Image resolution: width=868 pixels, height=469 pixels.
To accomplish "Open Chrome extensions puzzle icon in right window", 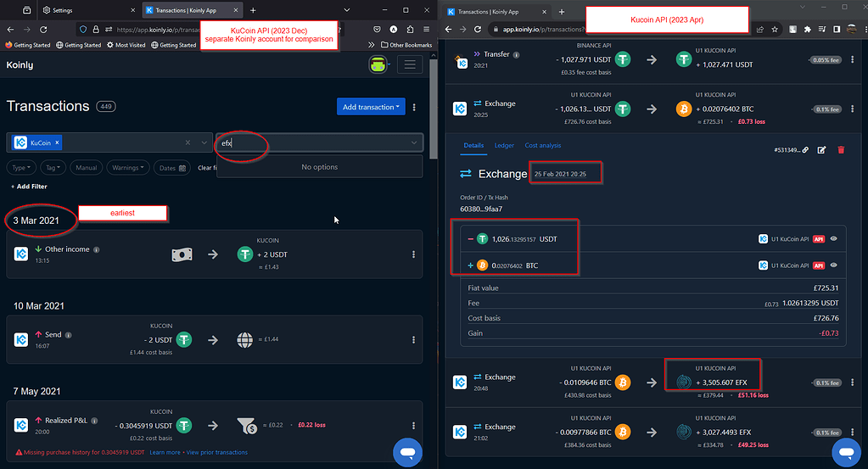I will (x=808, y=30).
